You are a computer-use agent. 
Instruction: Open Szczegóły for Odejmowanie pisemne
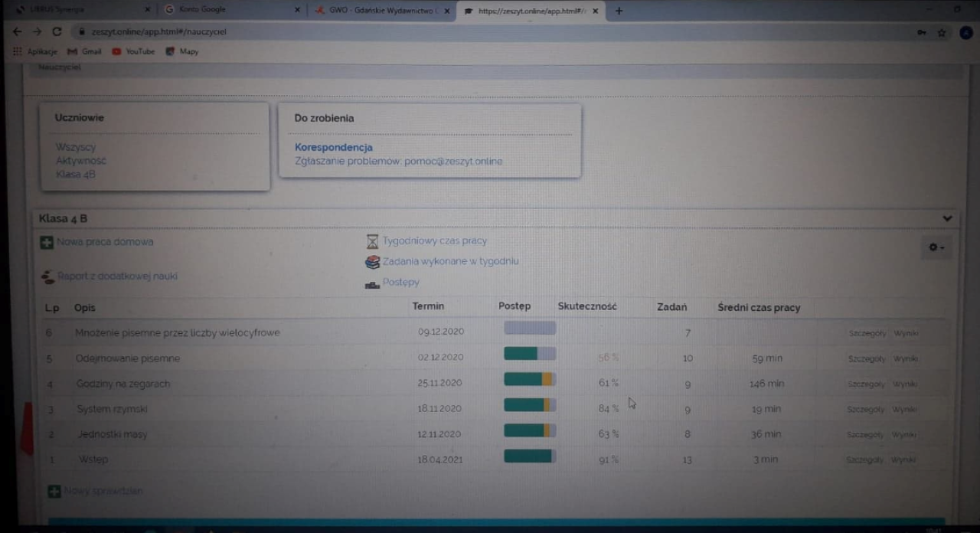867,358
